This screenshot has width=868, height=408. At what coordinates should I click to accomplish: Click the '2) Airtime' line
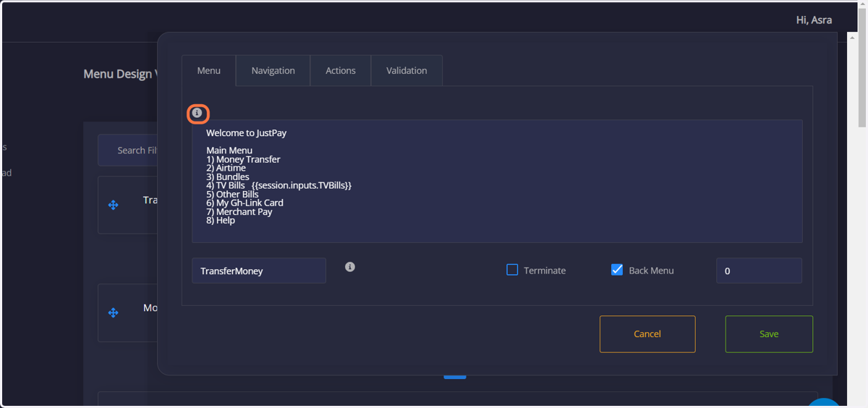tap(226, 168)
